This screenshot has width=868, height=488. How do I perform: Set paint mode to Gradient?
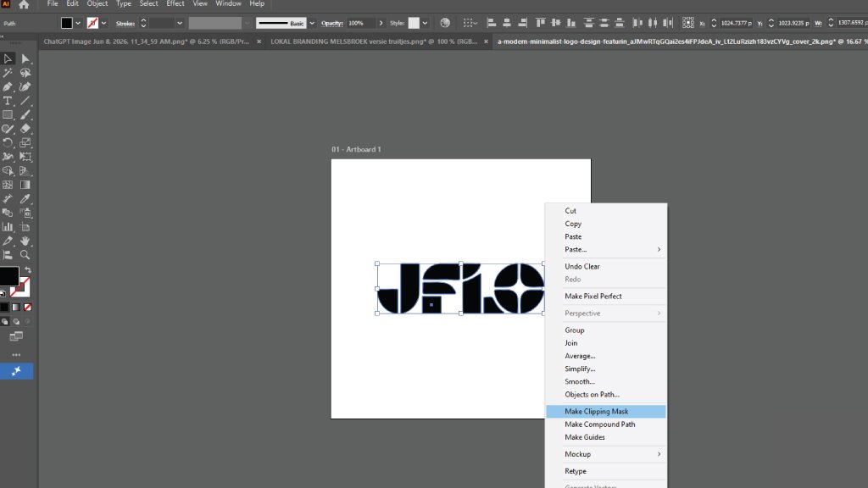16,307
